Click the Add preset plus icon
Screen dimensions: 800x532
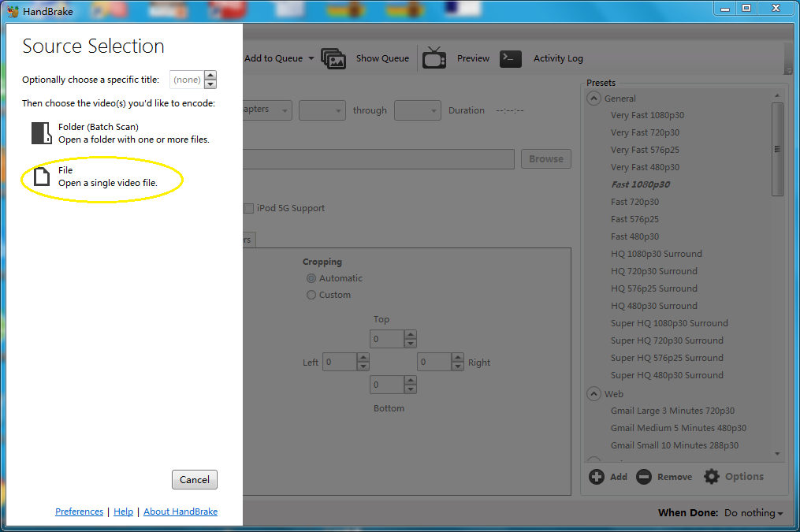pos(596,477)
